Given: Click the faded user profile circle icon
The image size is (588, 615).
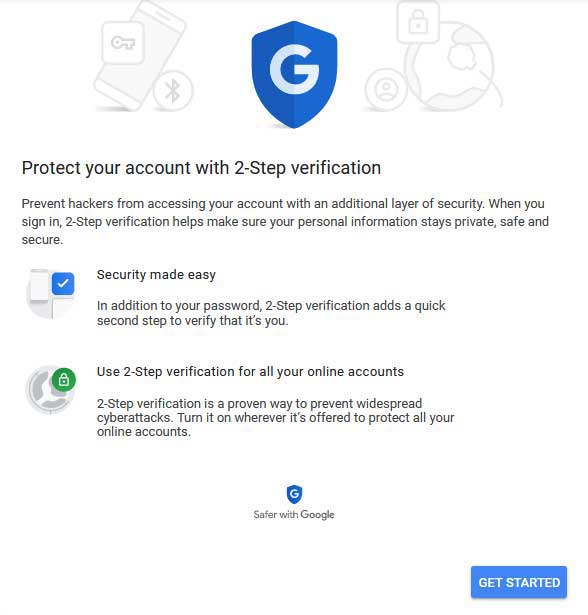Looking at the screenshot, I should 386,89.
